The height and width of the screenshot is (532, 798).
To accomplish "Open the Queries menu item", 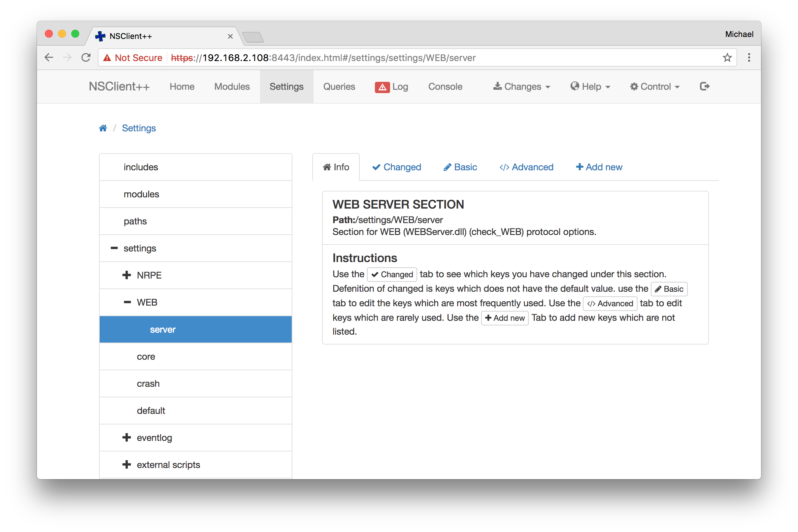I will [338, 86].
